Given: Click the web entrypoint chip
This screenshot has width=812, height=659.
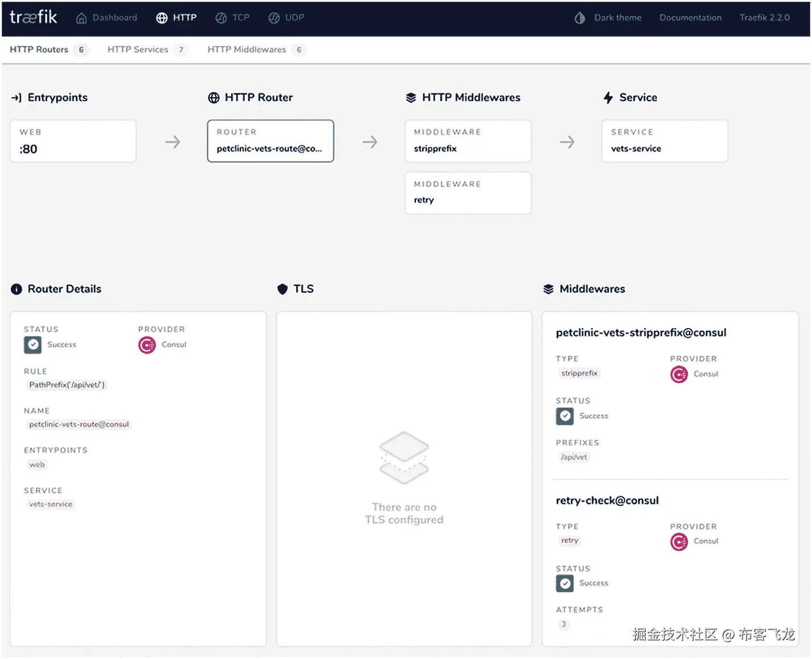Looking at the screenshot, I should 37,465.
